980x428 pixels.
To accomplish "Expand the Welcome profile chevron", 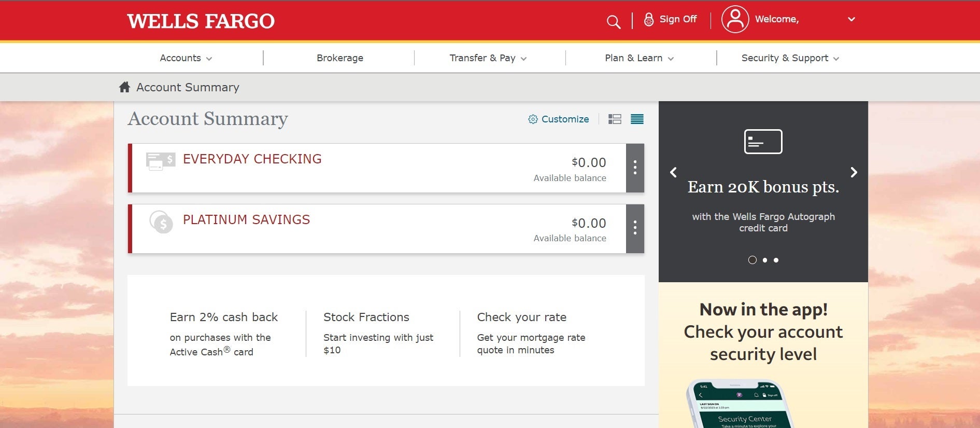I will point(851,19).
